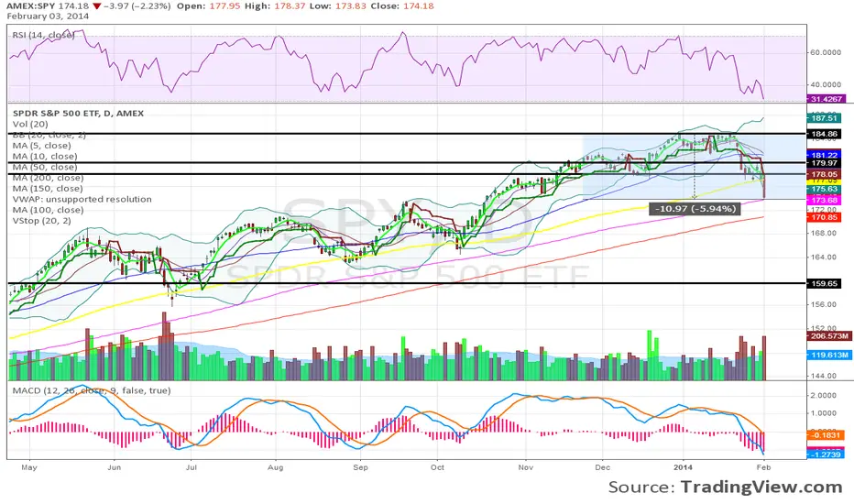Image resolution: width=854 pixels, height=504 pixels.
Task: Click the Aug label on the time axis
Action: point(276,467)
